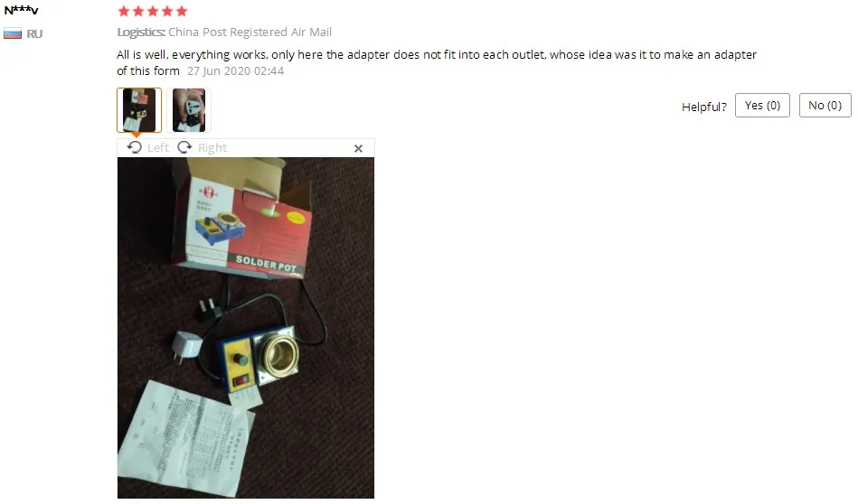Click the enlarged solder pot photo

(x=246, y=328)
